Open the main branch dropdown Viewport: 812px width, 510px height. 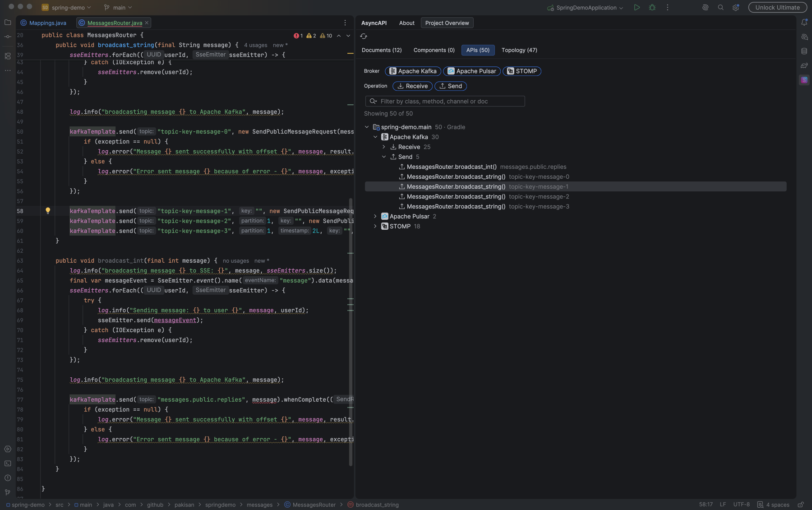pyautogui.click(x=118, y=7)
